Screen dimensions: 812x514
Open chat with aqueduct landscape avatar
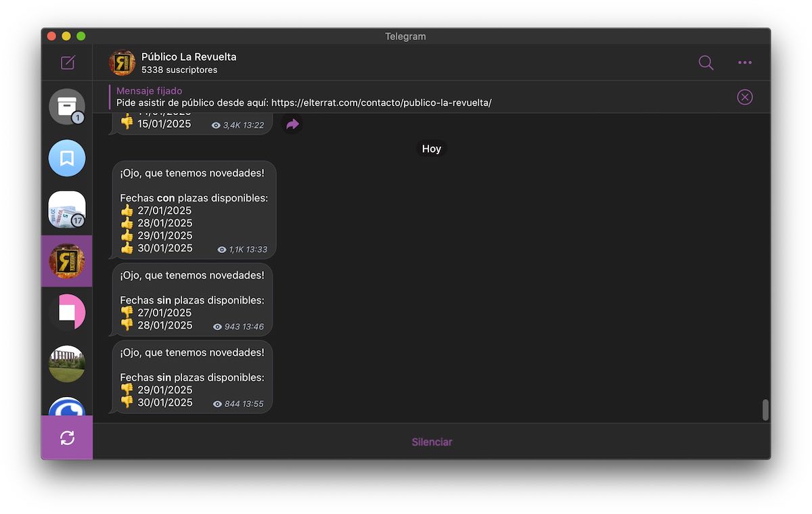tap(67, 364)
